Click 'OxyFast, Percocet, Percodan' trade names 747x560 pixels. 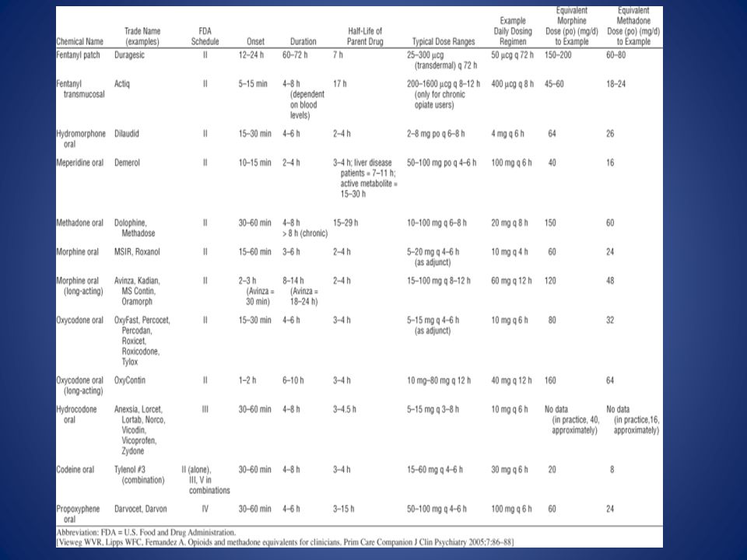(x=142, y=341)
